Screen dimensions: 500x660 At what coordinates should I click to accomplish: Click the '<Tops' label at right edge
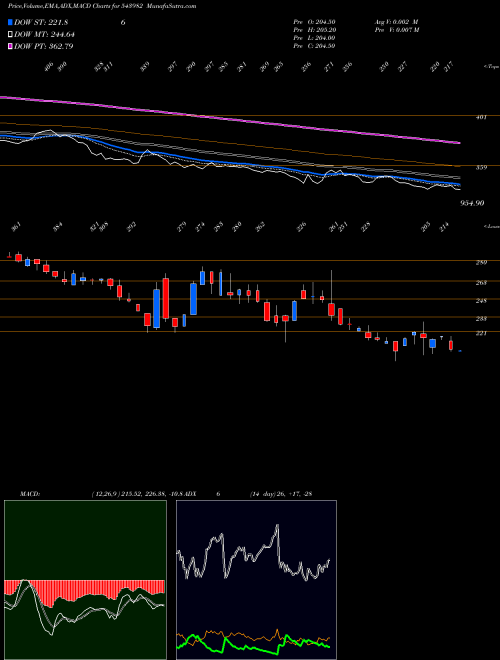[491, 67]
